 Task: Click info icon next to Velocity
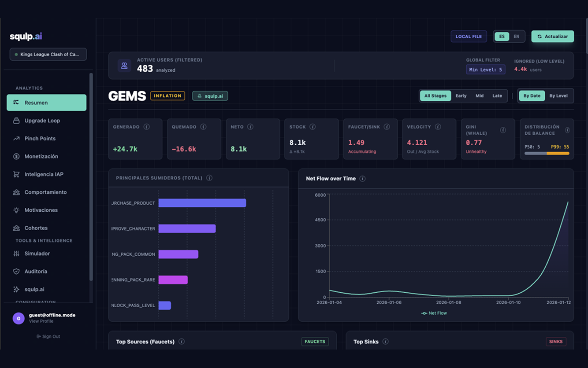438,127
